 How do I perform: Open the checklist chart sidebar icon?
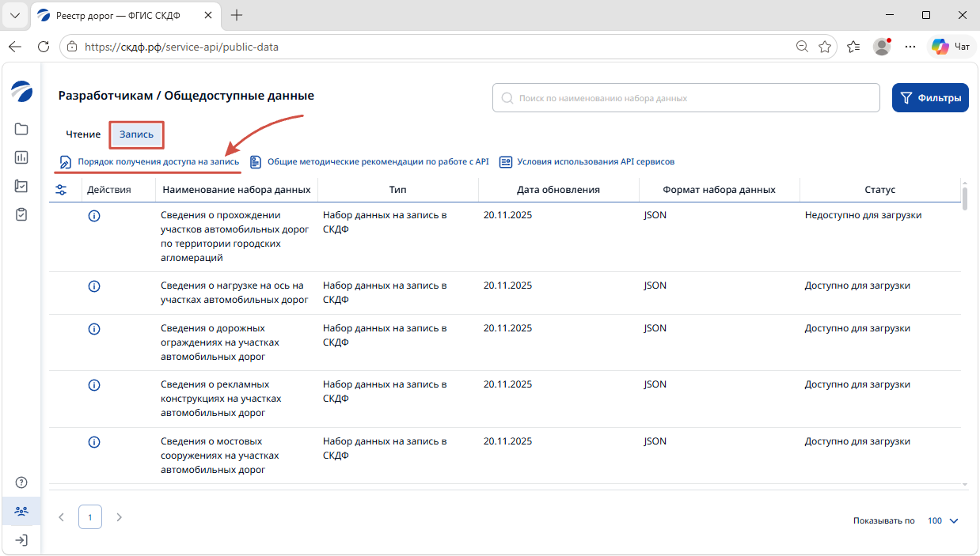(21, 186)
